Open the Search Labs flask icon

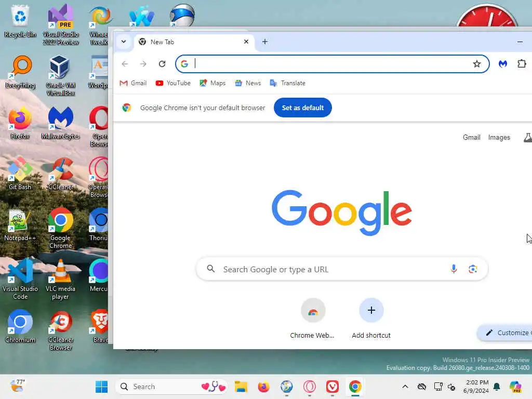point(528,137)
